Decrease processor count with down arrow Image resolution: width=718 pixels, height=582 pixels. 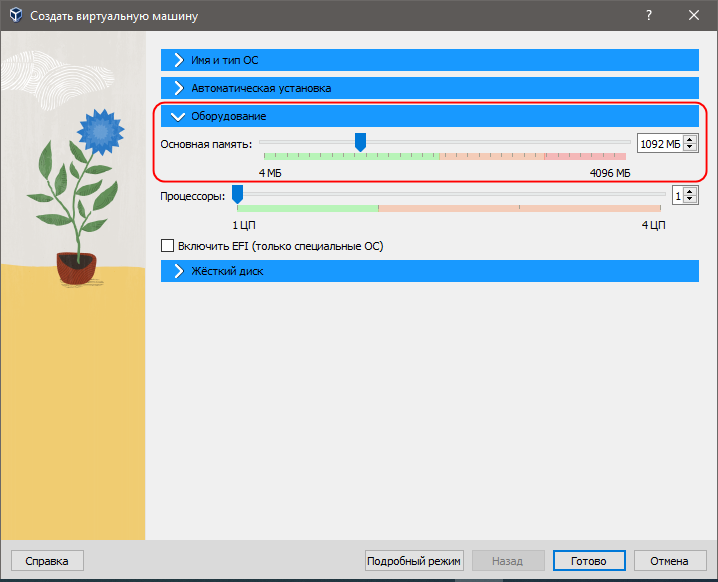click(690, 199)
